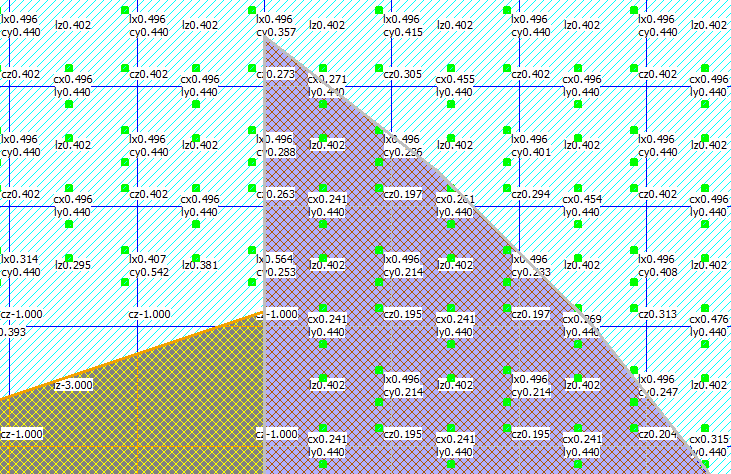The width and height of the screenshot is (731, 474).
Task: Click the cy0.401 label
Action: click(531, 152)
